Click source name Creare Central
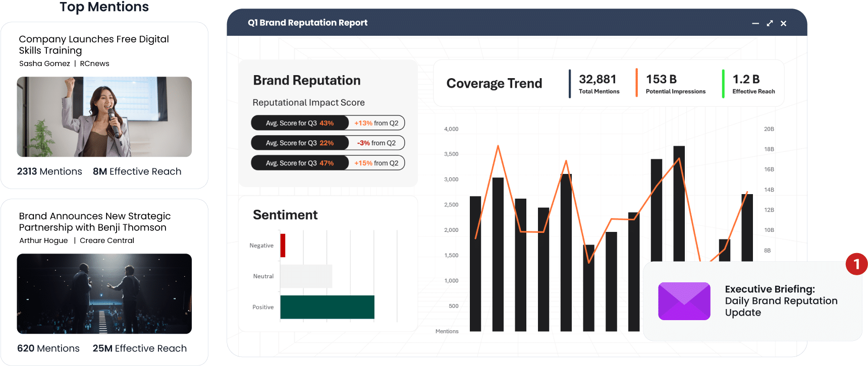Viewport: 868px width, 366px height. point(107,240)
